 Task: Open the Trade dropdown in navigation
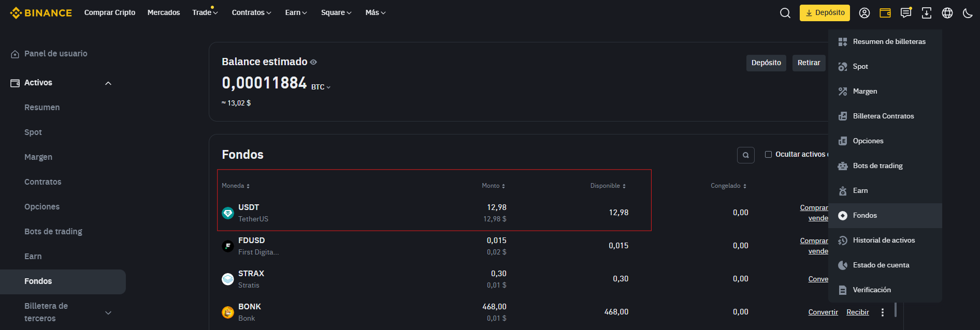pos(205,12)
